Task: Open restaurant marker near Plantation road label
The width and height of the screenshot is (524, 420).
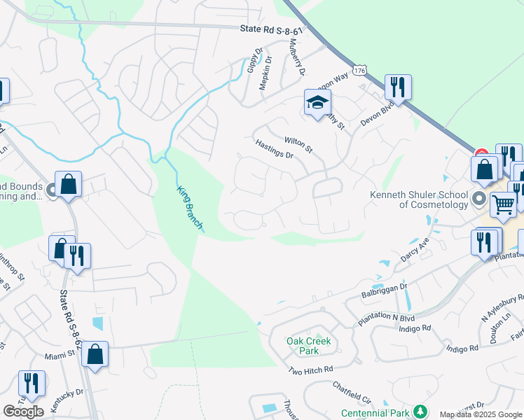Action: (x=485, y=244)
